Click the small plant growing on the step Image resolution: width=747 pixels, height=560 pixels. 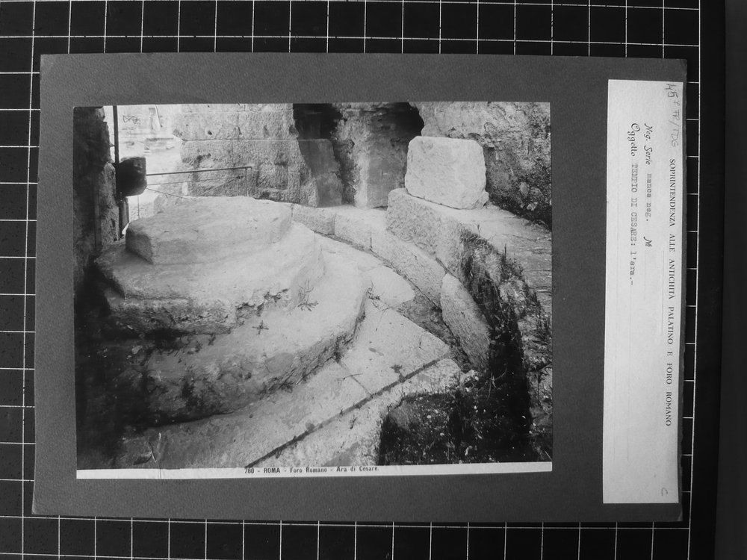[306, 295]
